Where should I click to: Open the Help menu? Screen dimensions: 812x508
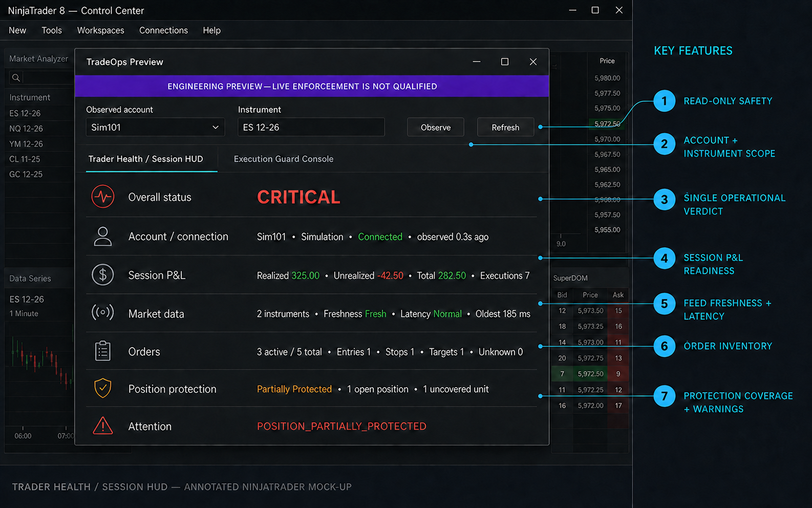[x=211, y=30]
